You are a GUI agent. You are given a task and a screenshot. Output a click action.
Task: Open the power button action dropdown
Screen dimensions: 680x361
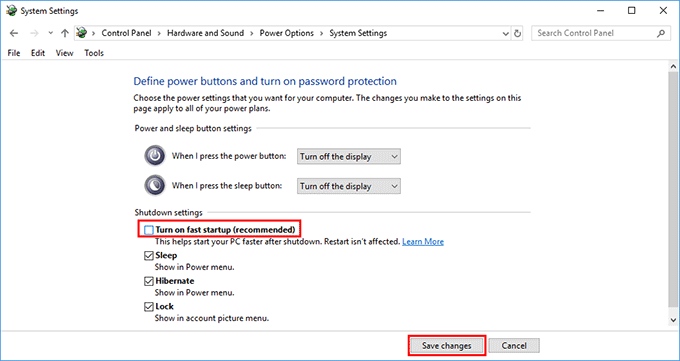(x=349, y=157)
